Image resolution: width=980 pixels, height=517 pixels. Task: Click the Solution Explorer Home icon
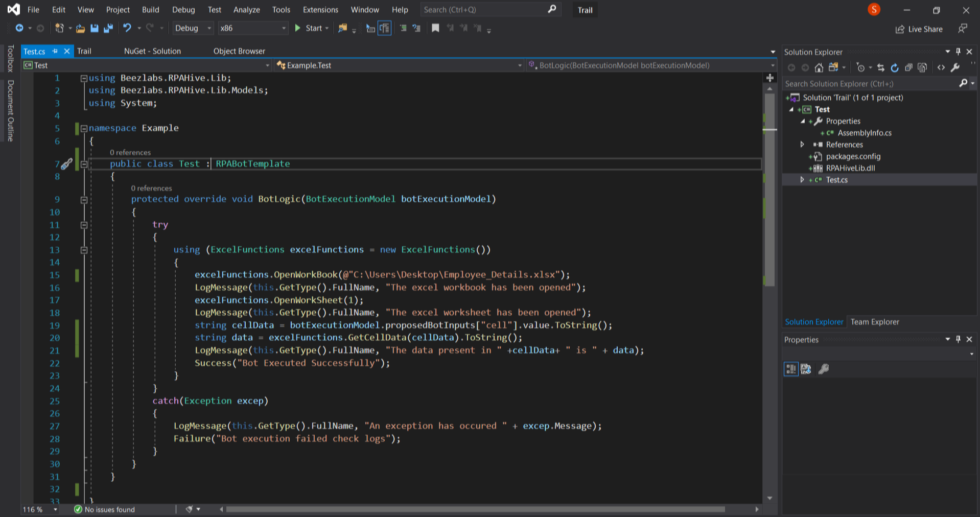point(819,67)
